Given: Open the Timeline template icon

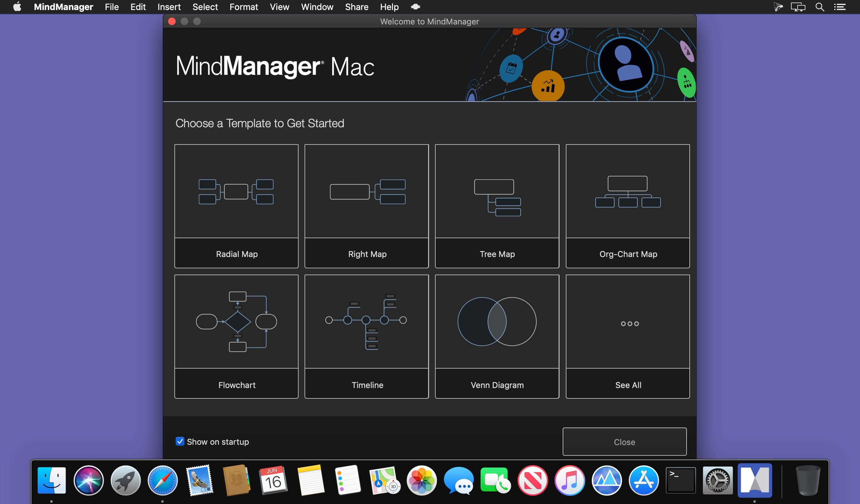Looking at the screenshot, I should [x=366, y=322].
